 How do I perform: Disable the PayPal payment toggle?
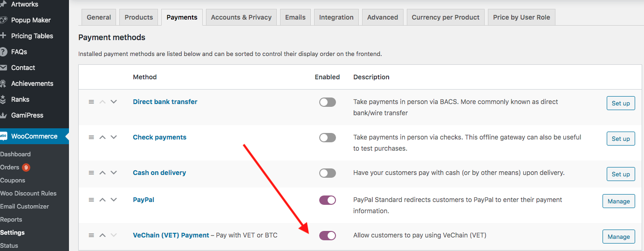click(328, 200)
